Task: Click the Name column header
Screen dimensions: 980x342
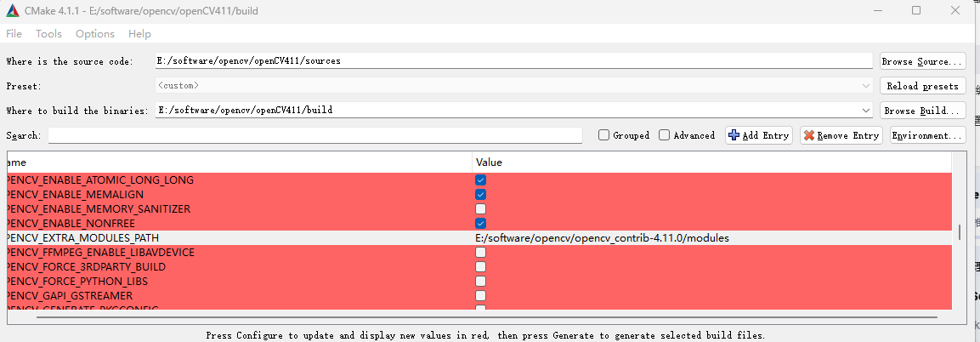Action: click(x=240, y=162)
